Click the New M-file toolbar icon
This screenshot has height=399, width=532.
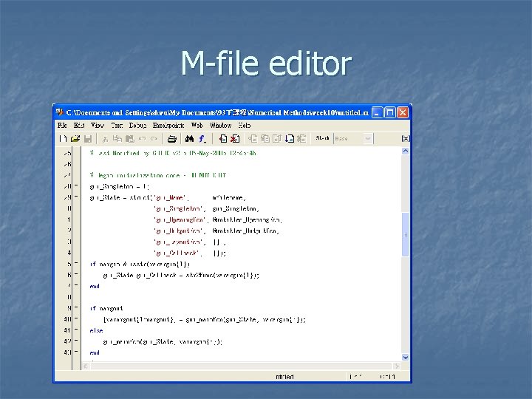tap(63, 138)
